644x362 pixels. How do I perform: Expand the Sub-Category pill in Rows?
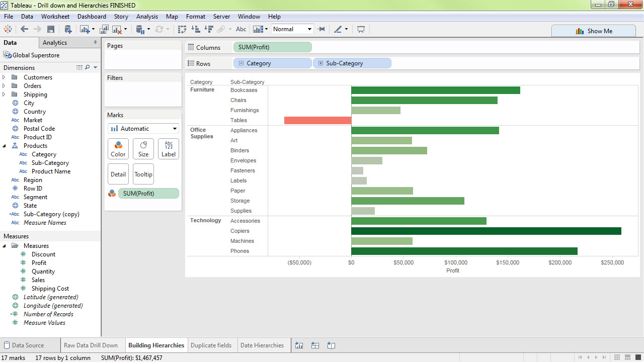click(x=320, y=63)
